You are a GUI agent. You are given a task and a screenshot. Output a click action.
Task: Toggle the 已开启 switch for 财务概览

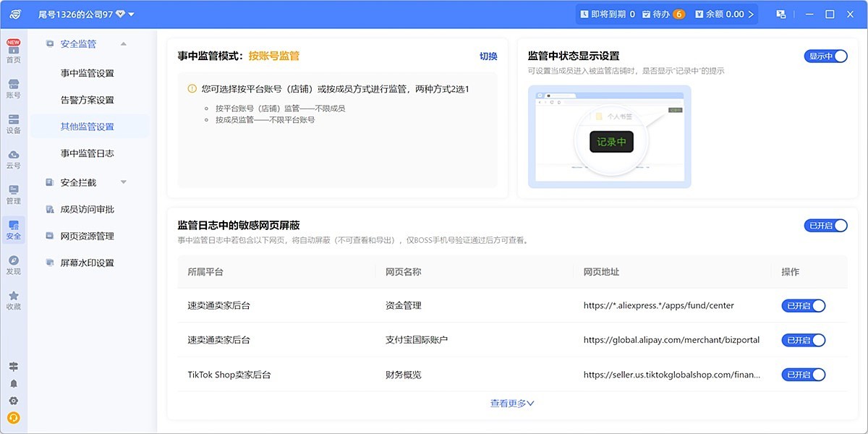[804, 375]
